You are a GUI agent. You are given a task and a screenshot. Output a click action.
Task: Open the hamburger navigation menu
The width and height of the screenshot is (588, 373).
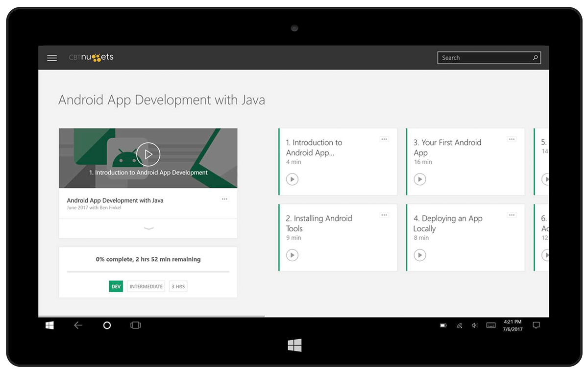[52, 58]
